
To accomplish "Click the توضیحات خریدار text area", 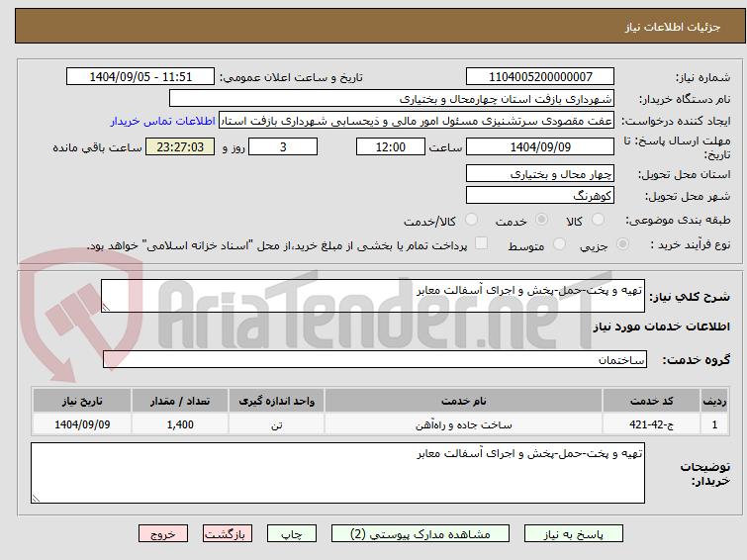I will click(337, 473).
